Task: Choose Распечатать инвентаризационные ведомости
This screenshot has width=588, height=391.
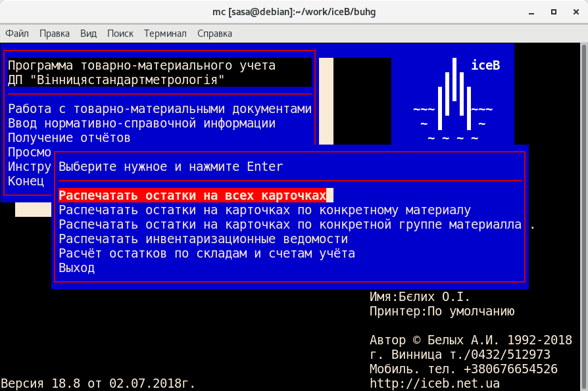Action: pos(203,239)
